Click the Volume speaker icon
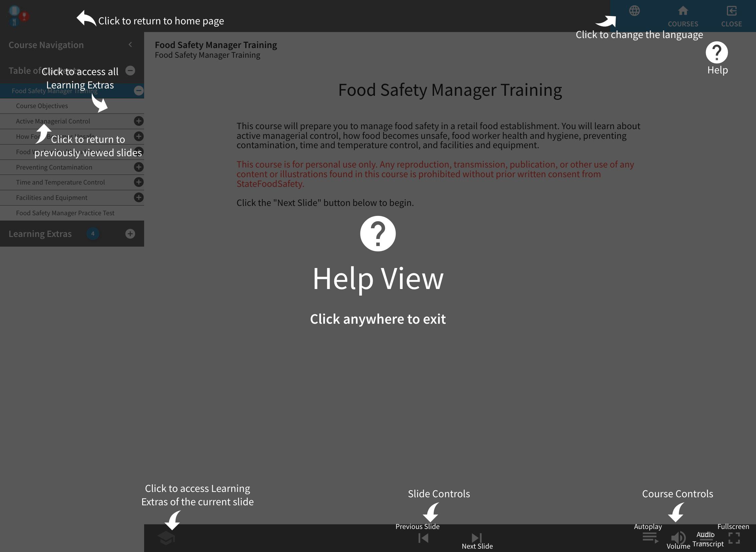Image resolution: width=756 pixels, height=552 pixels. point(678,538)
